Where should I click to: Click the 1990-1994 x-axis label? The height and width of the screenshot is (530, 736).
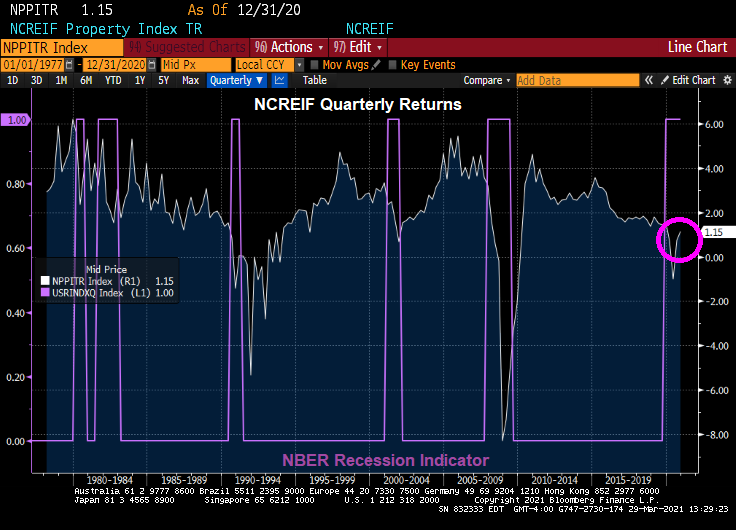(x=258, y=480)
